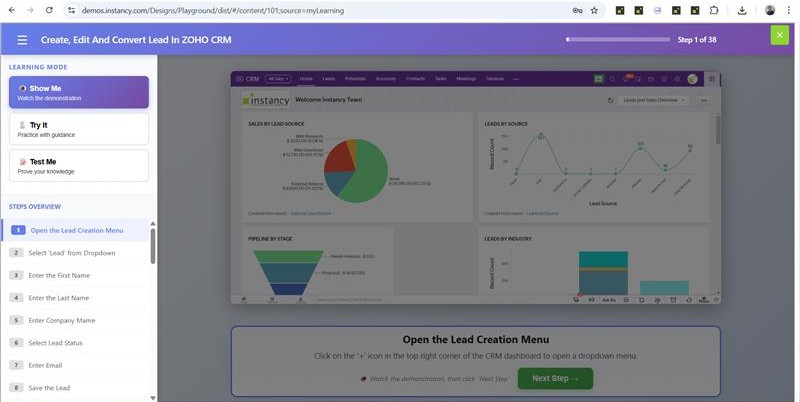Open the All Tabs dropdown in CRM
The image size is (800, 402).
[279, 78]
